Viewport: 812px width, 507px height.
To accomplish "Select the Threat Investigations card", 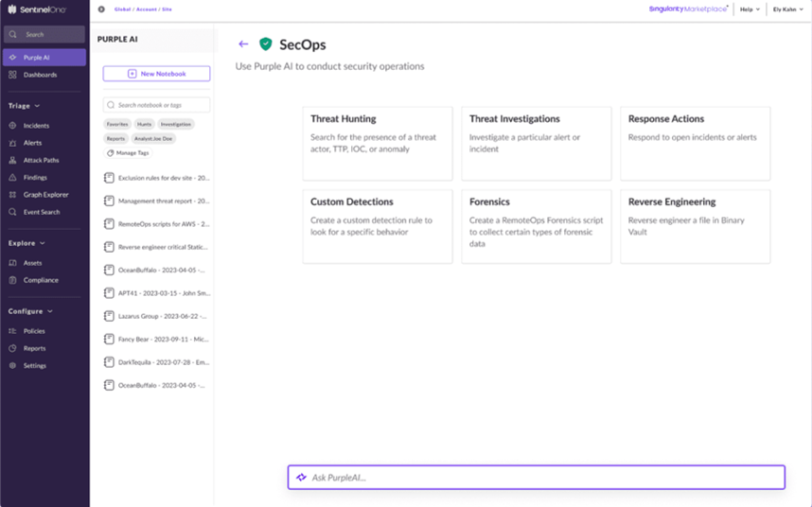I will [536, 144].
